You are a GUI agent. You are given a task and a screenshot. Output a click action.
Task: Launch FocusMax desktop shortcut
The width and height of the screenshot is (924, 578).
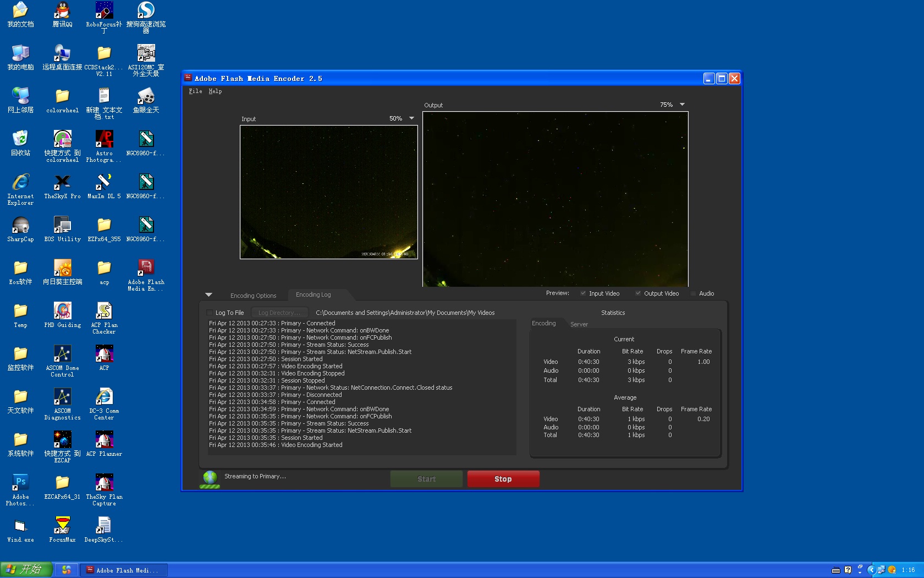[62, 530]
